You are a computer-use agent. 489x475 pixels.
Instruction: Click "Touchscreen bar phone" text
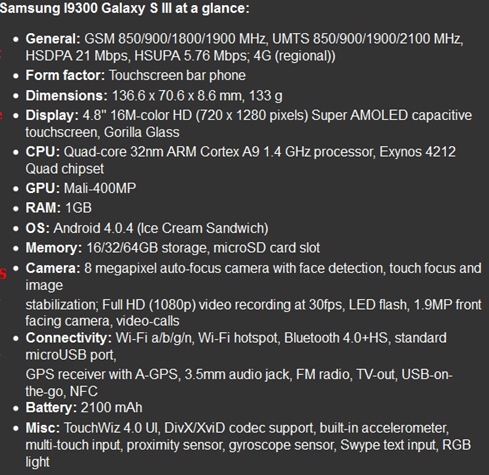(x=177, y=76)
